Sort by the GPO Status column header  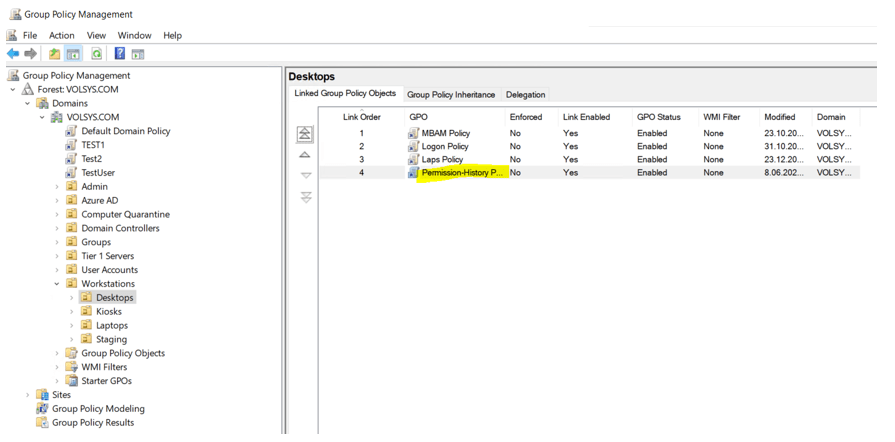[x=658, y=117]
